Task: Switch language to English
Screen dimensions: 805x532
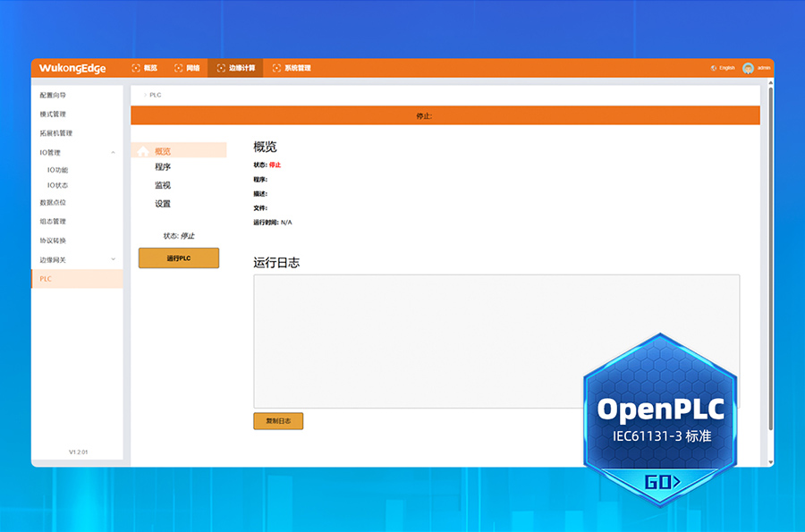Action: pos(726,68)
